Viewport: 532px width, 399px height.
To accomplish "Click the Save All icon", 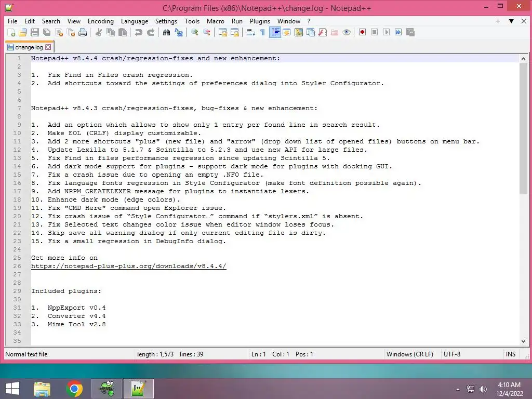I will pos(47,32).
